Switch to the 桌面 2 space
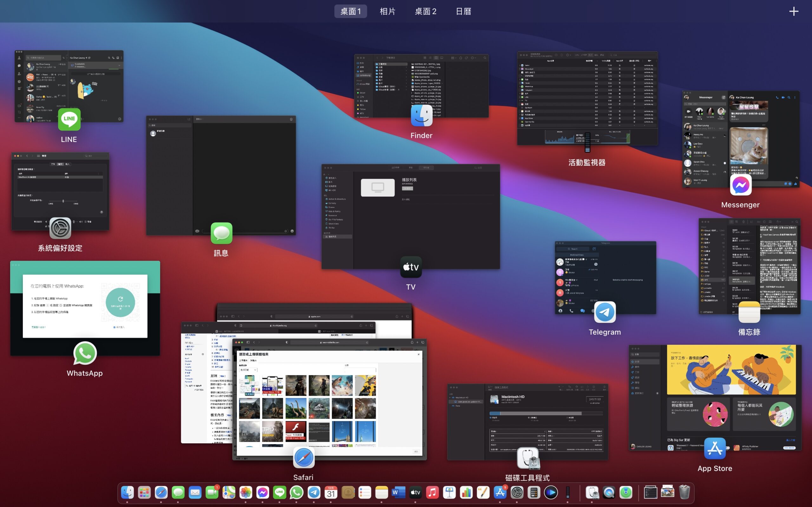 tap(425, 11)
